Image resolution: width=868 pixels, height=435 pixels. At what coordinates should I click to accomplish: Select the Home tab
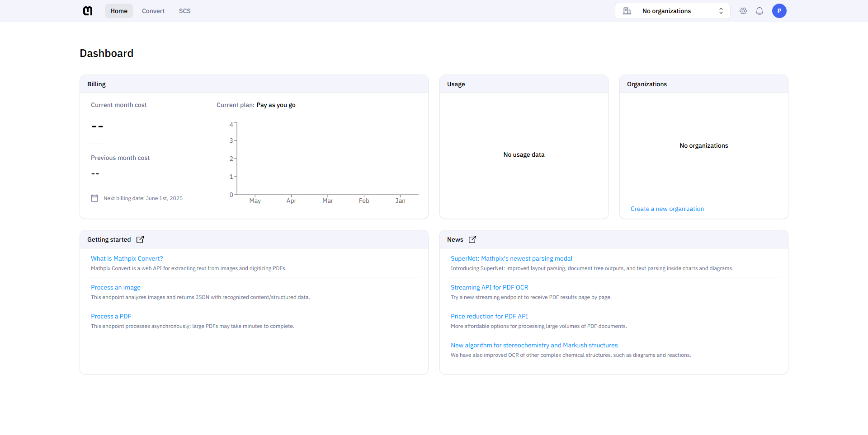click(119, 11)
